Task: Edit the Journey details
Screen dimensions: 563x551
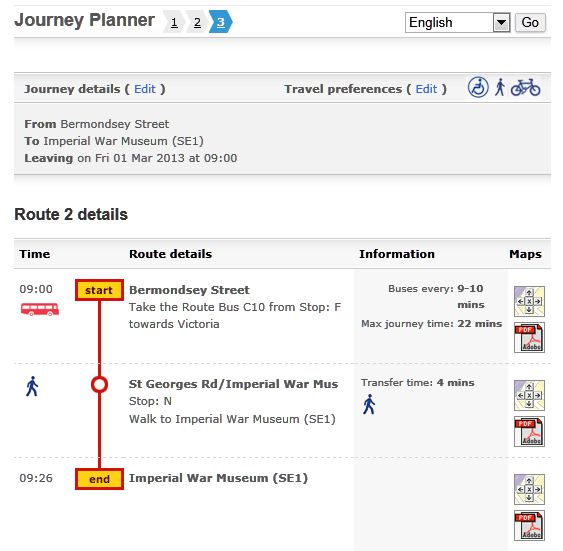Action: click(x=145, y=89)
